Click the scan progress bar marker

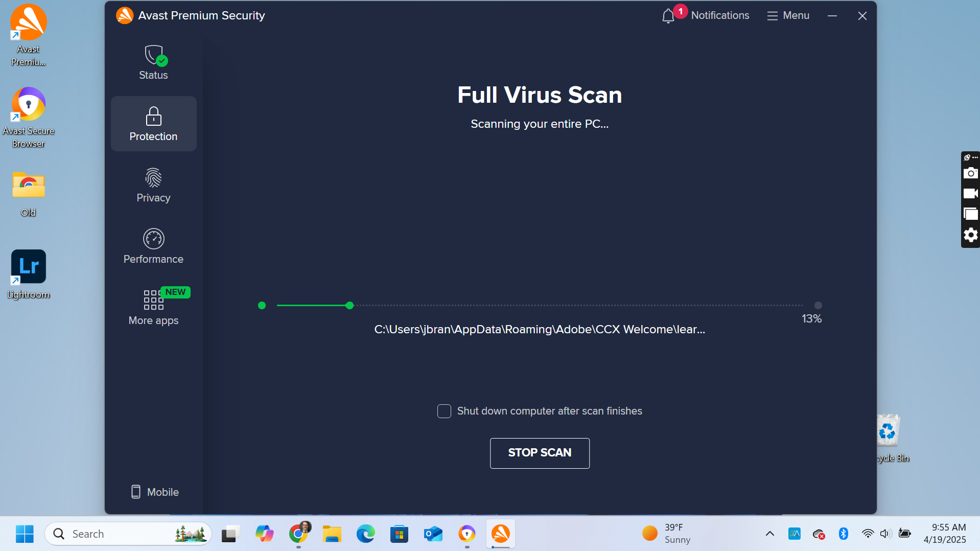tap(349, 305)
